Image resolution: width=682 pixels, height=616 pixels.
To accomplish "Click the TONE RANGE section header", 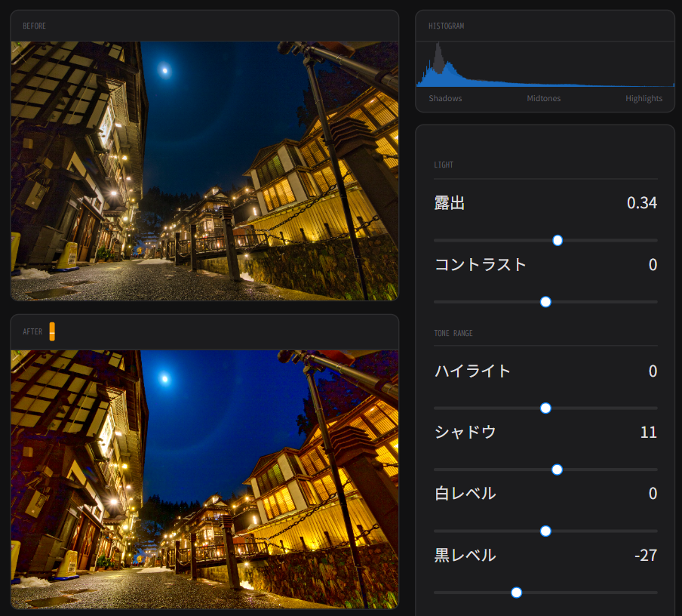I will 453,333.
